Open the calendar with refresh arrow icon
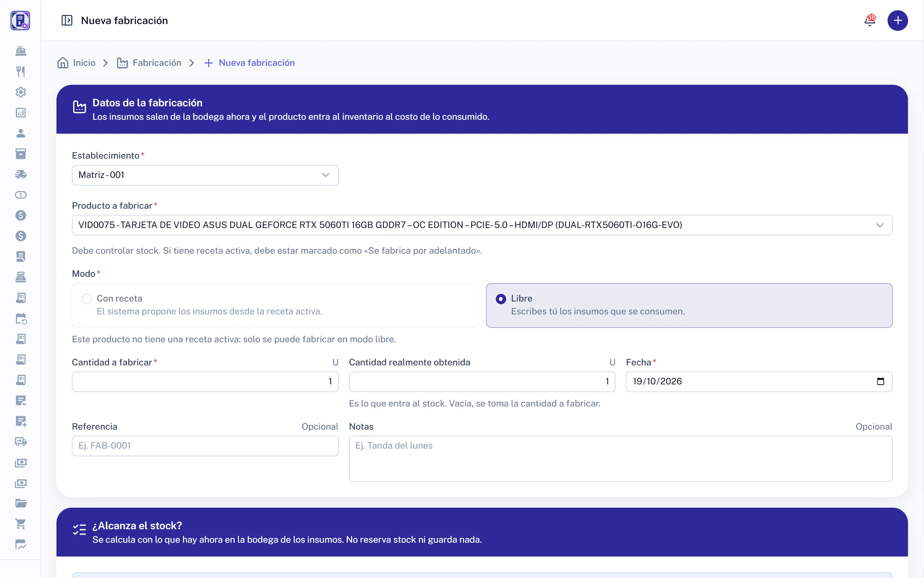Image resolution: width=924 pixels, height=578 pixels. [x=21, y=319]
